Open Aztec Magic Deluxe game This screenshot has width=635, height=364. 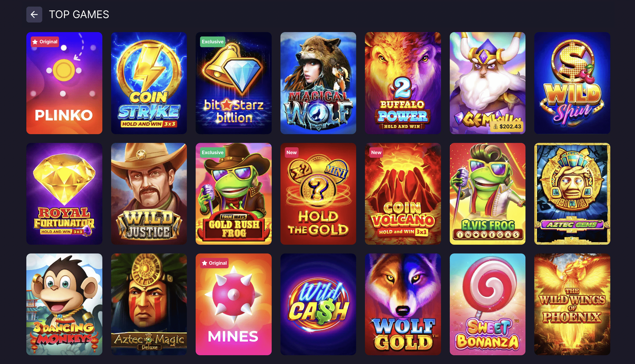[x=149, y=304]
